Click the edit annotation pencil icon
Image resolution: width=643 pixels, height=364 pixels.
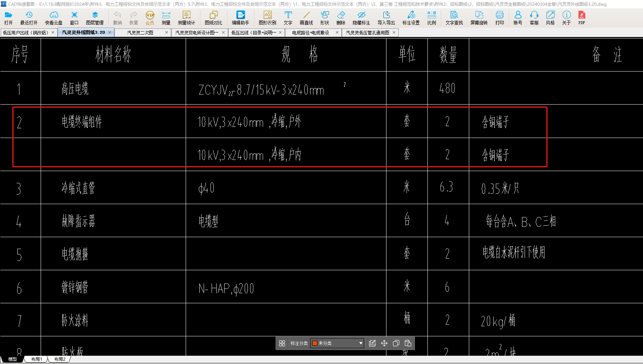372,343
